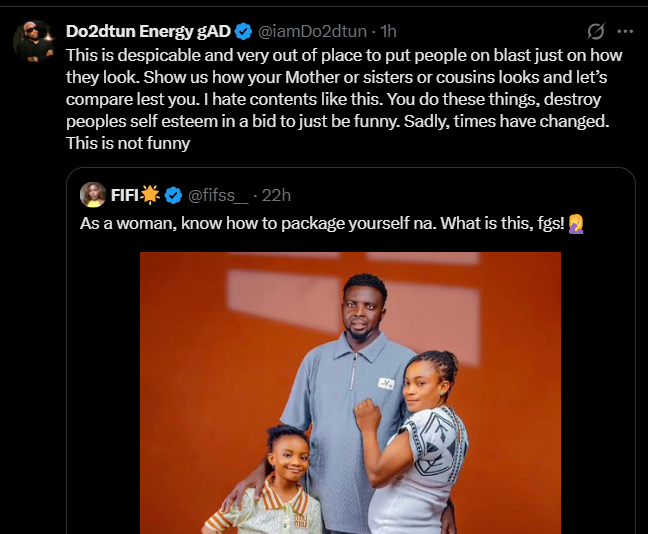Click the woman in the patterned dress
648x534 pixels.
(x=425, y=440)
